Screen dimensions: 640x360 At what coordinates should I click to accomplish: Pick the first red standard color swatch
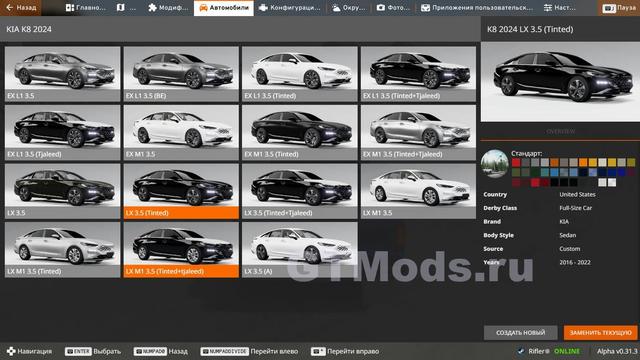(x=516, y=162)
